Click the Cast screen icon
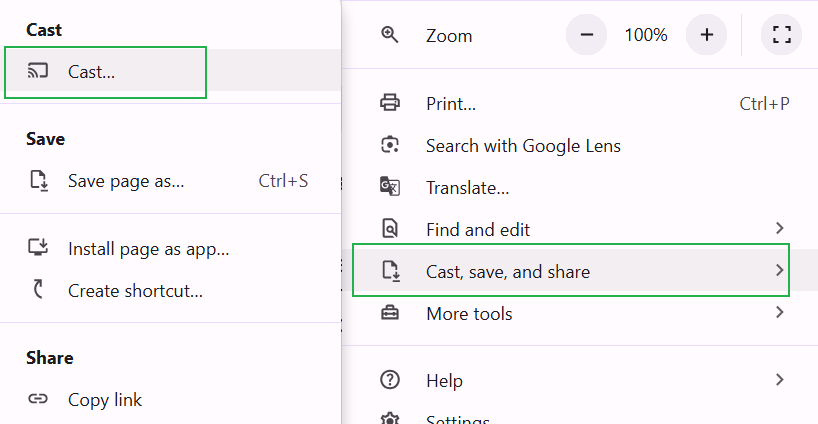Screen dimensions: 818x424 click(x=38, y=71)
